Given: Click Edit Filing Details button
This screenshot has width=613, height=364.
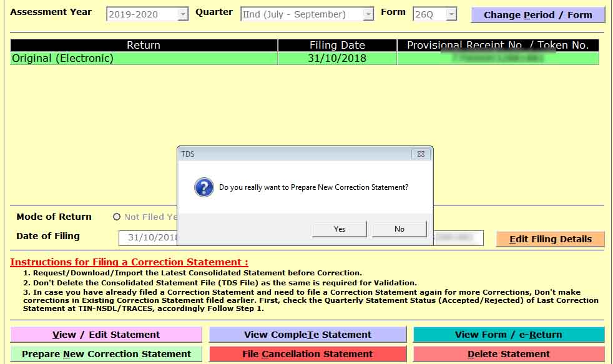Looking at the screenshot, I should [x=550, y=239].
